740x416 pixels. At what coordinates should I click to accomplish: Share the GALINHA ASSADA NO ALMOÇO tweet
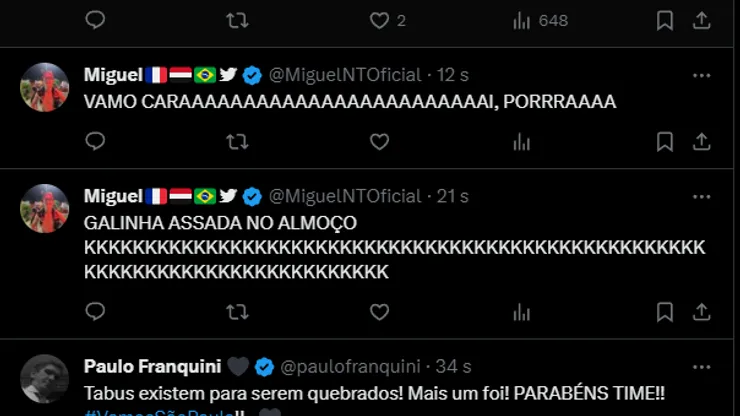pos(702,312)
